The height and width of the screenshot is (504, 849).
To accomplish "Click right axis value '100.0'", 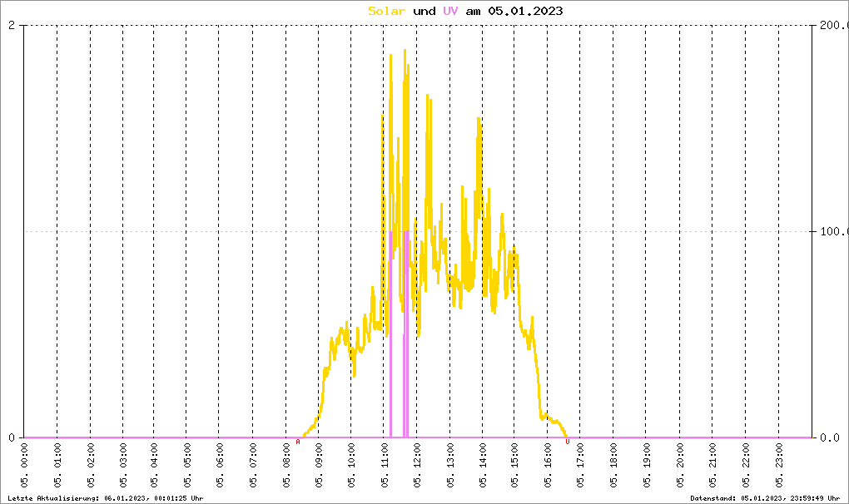I will pyautogui.click(x=834, y=231).
